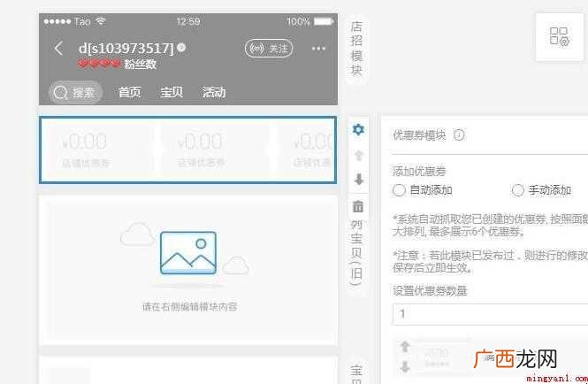
Task: Click the image placeholder module
Action: pos(188,270)
